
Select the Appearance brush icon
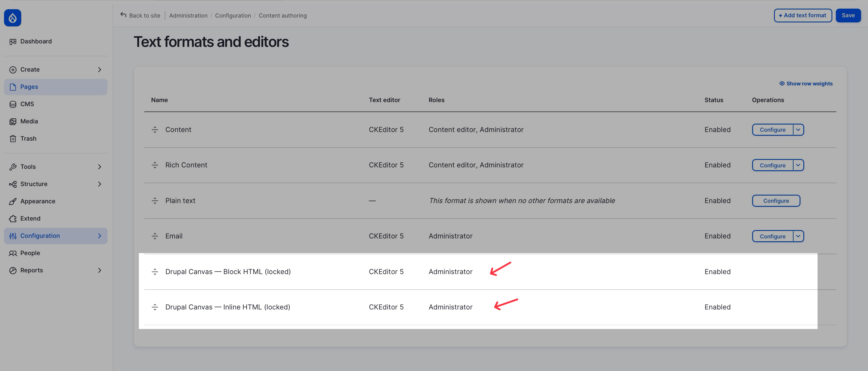[13, 201]
